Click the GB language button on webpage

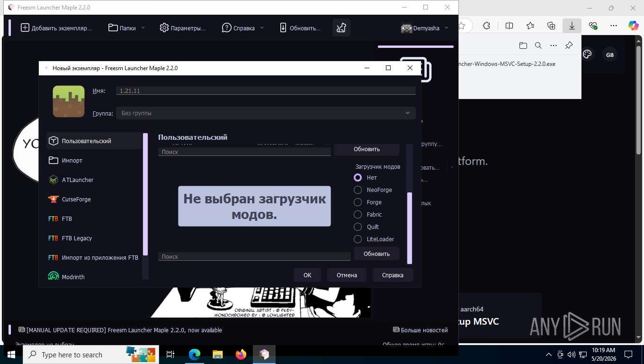pos(609,55)
